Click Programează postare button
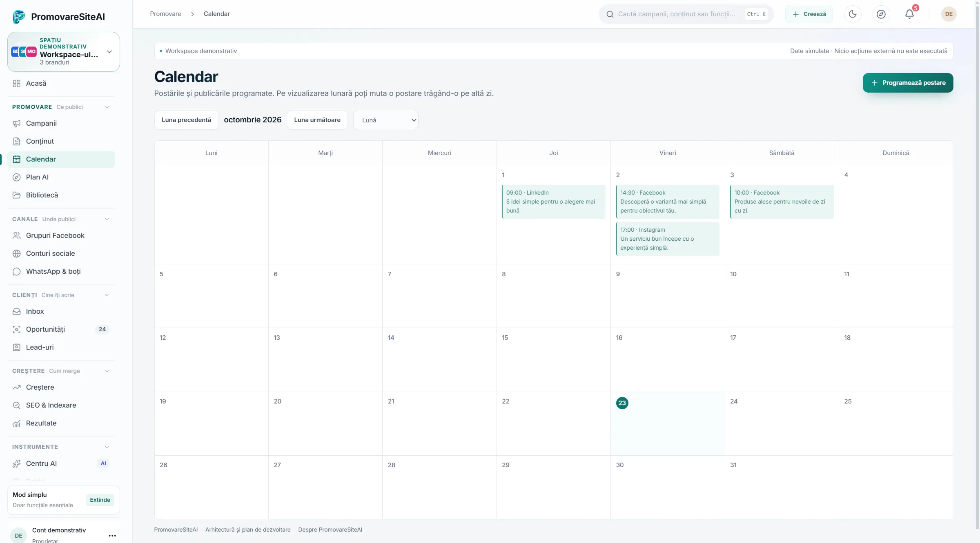This screenshot has height=543, width=980. (908, 83)
